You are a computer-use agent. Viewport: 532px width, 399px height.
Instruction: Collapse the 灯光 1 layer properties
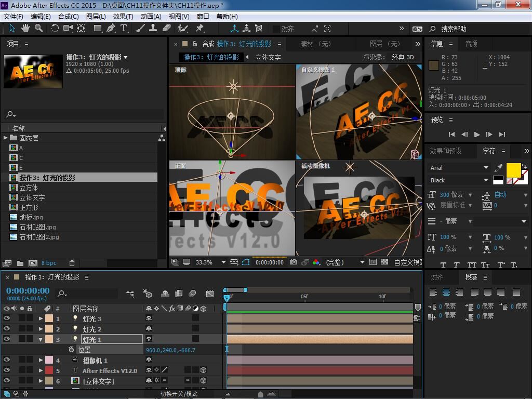point(41,339)
